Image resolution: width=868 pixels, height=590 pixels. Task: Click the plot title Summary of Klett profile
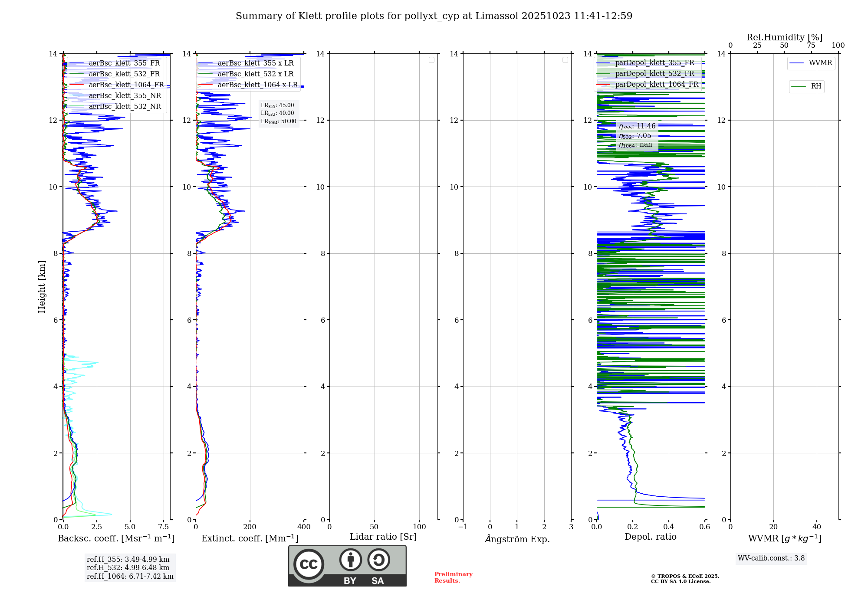(x=434, y=16)
